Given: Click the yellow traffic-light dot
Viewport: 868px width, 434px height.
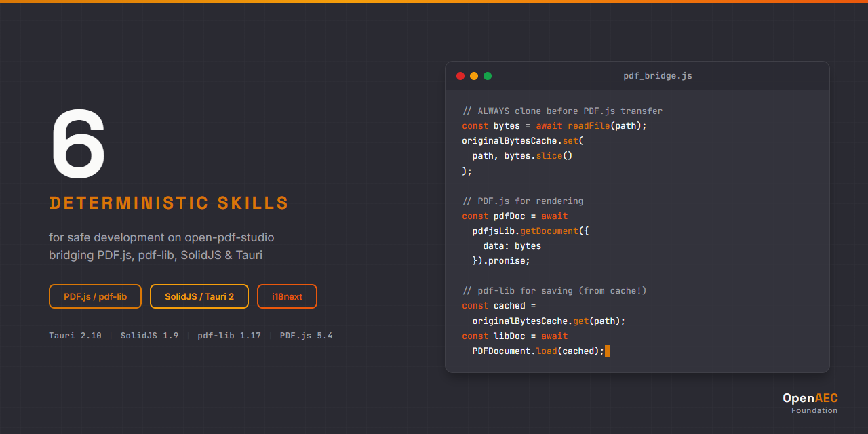Looking at the screenshot, I should [x=474, y=76].
